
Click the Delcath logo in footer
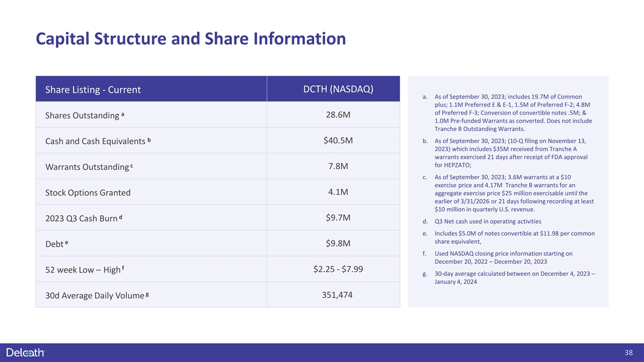(25, 352)
